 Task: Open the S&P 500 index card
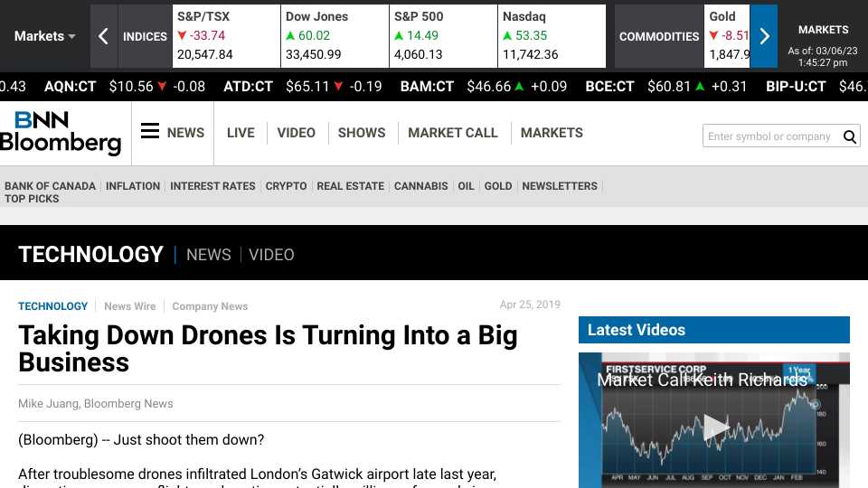[x=443, y=36]
